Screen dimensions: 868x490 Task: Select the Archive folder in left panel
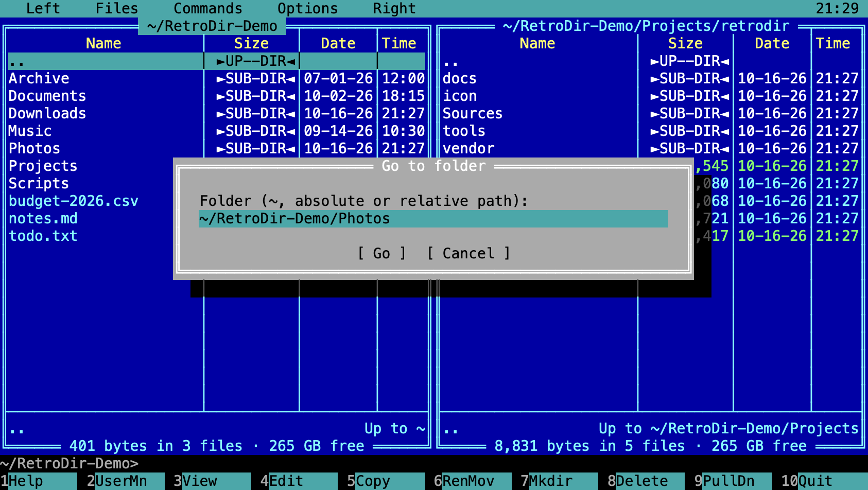coord(217,79)
